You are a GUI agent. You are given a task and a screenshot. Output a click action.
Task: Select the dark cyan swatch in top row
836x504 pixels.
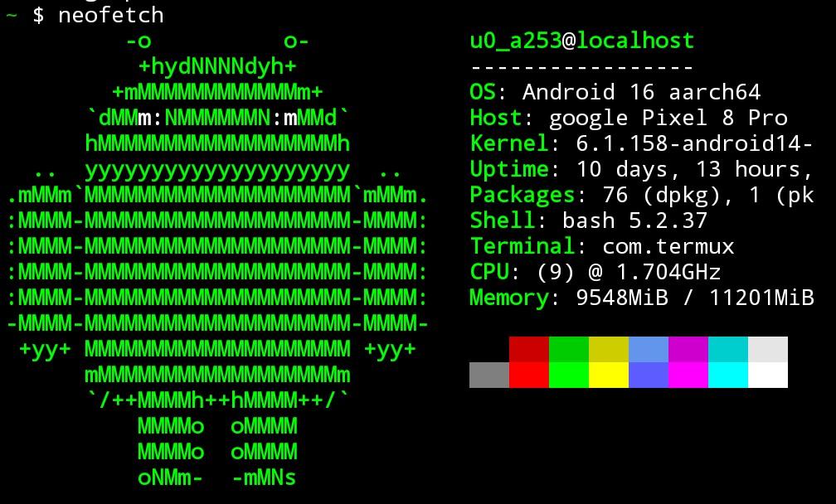click(728, 349)
